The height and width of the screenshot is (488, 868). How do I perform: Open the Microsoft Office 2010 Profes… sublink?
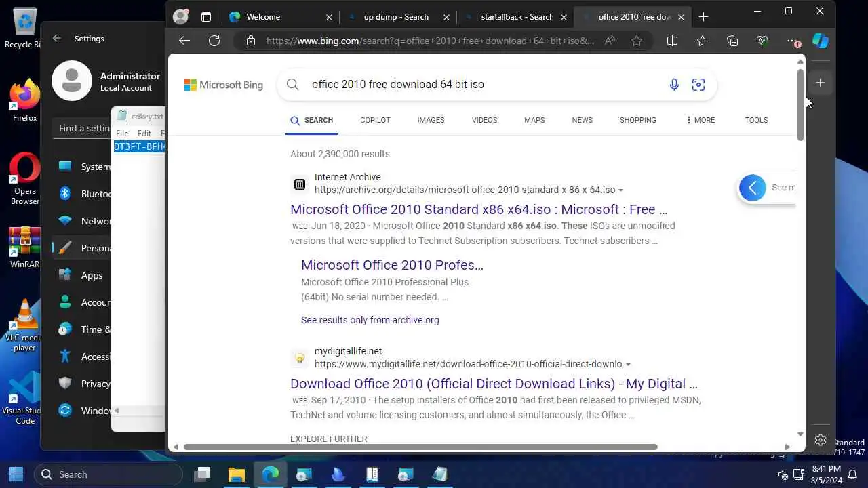(x=392, y=265)
